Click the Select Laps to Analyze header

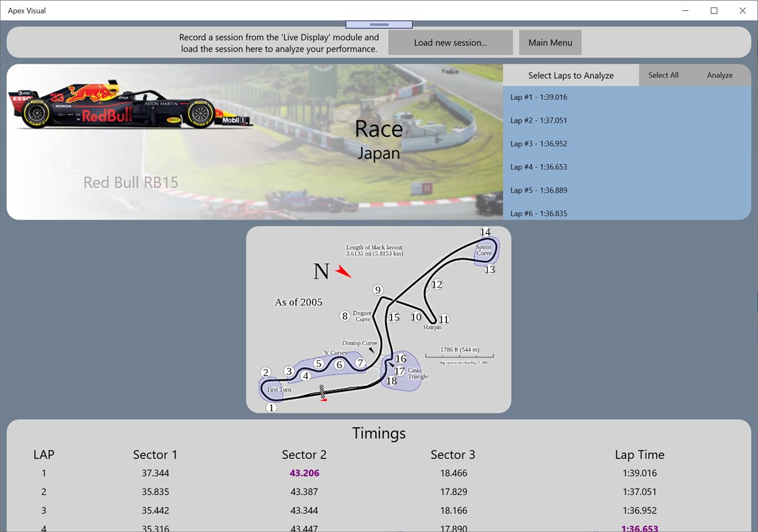click(x=571, y=76)
